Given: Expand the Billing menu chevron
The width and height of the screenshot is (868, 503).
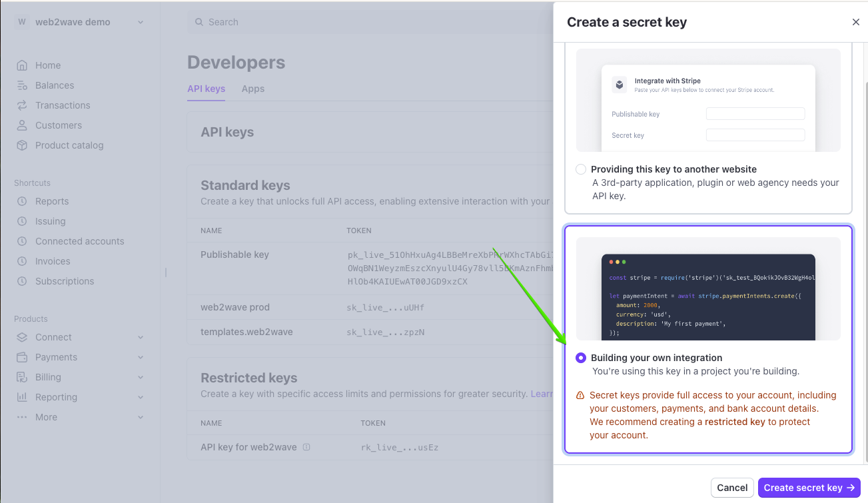Looking at the screenshot, I should point(141,377).
